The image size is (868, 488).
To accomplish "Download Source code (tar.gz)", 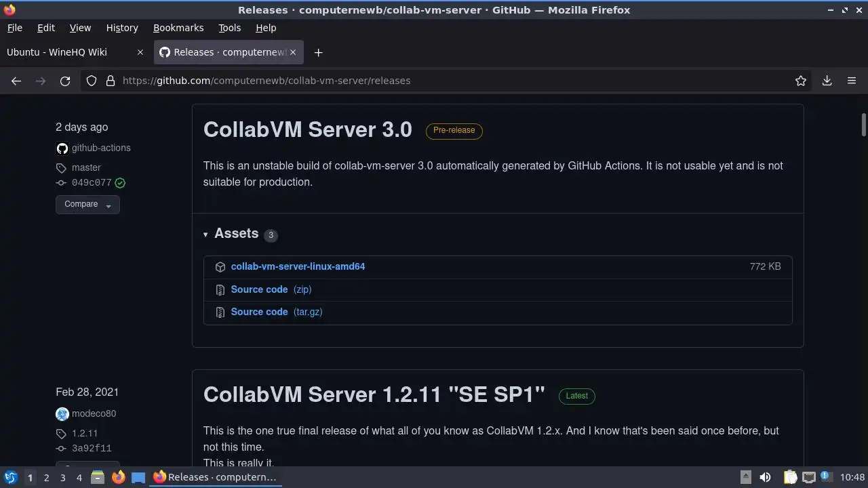I will (277, 312).
